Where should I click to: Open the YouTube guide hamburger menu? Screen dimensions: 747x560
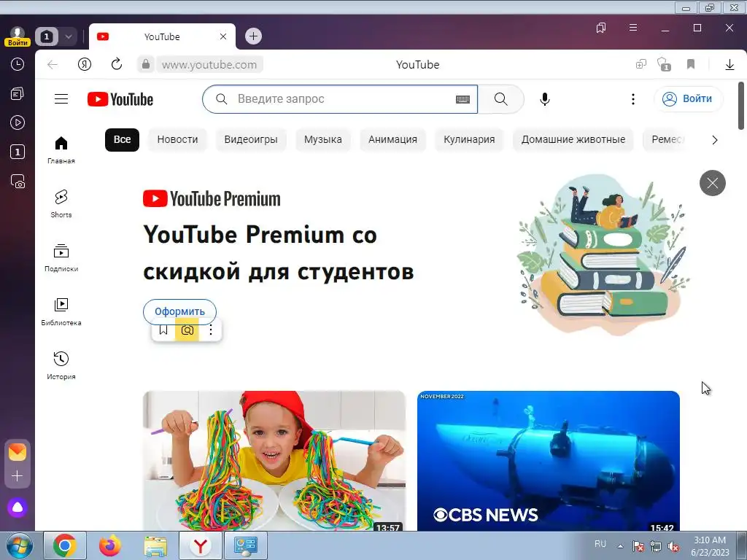[x=61, y=99]
